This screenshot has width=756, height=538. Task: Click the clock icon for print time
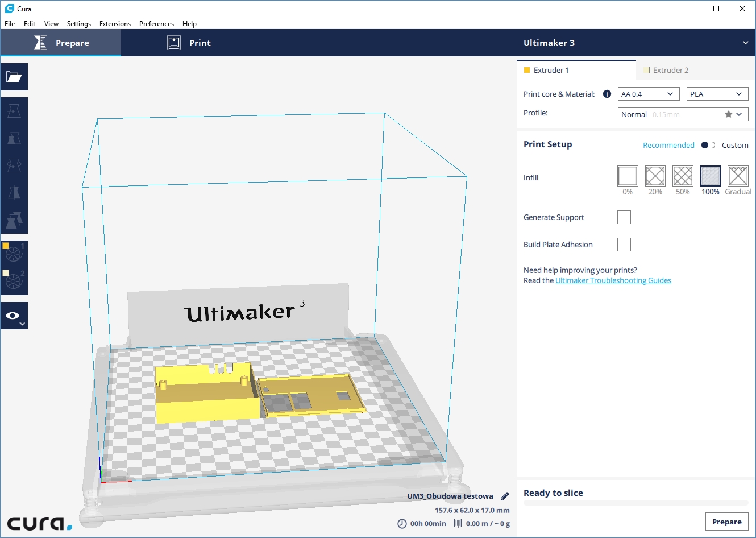[402, 524]
